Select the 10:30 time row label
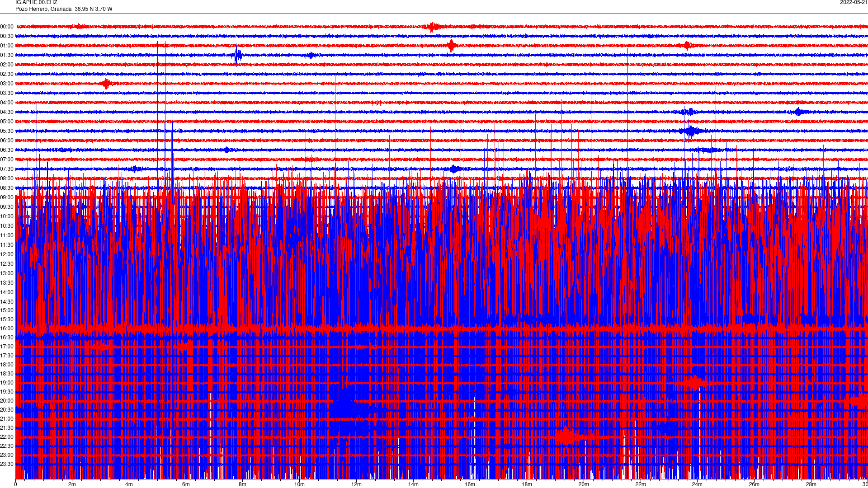This screenshot has height=488, width=868. coord(7,226)
